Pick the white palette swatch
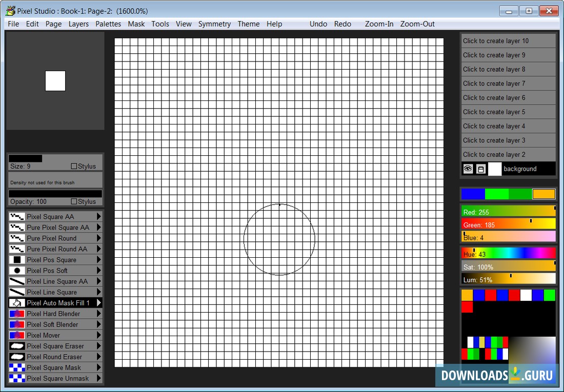The image size is (564, 392). [526, 295]
